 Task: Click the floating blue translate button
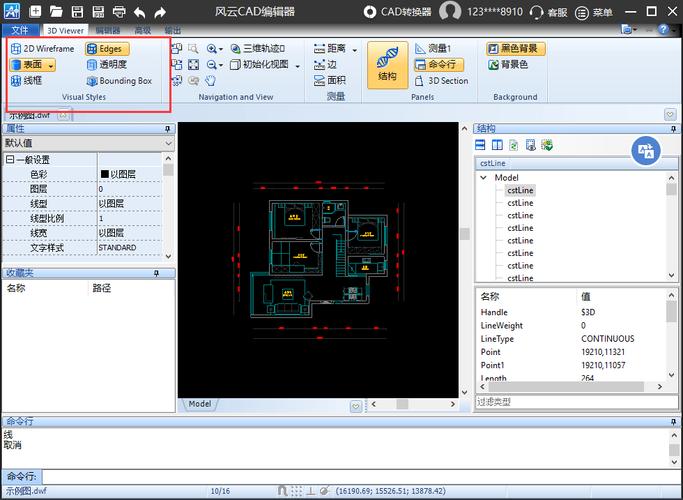[646, 151]
